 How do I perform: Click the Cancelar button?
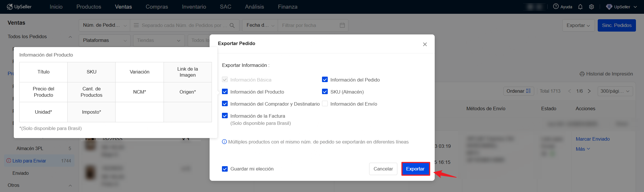click(383, 169)
